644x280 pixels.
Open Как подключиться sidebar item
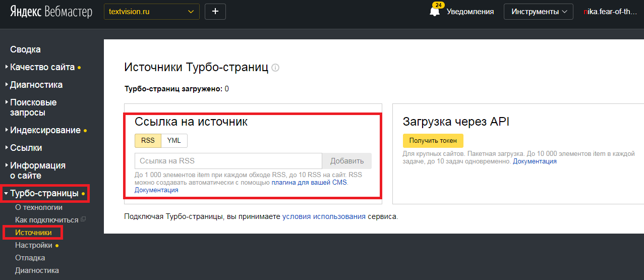click(x=47, y=220)
